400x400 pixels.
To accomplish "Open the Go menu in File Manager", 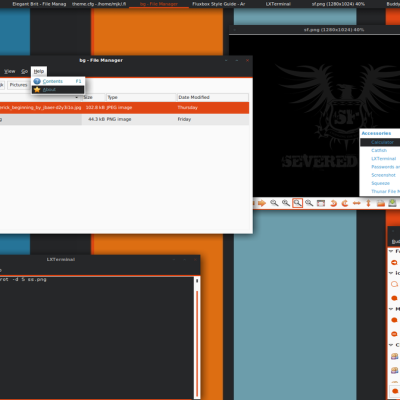I will (24, 71).
